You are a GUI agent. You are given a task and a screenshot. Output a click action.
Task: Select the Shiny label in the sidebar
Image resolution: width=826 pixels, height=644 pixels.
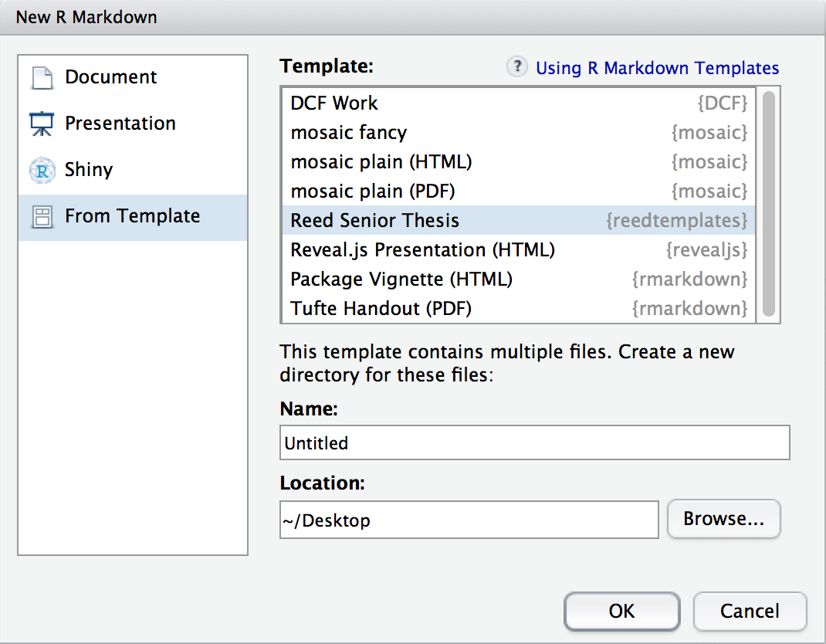pos(89,170)
